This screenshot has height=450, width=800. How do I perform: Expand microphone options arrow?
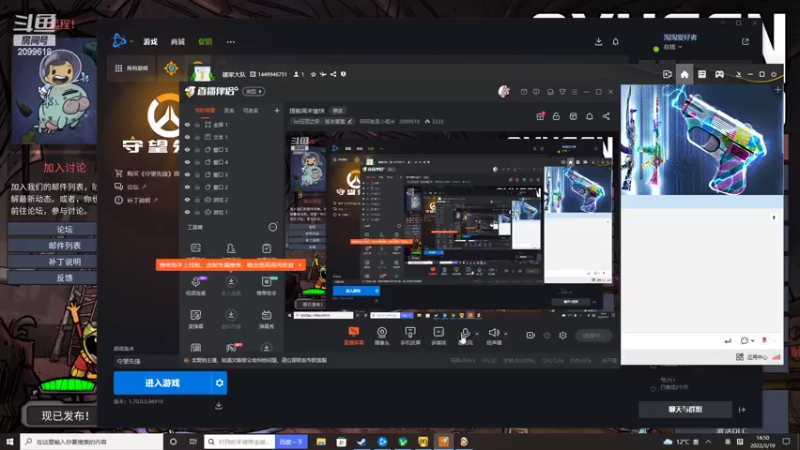tap(477, 334)
